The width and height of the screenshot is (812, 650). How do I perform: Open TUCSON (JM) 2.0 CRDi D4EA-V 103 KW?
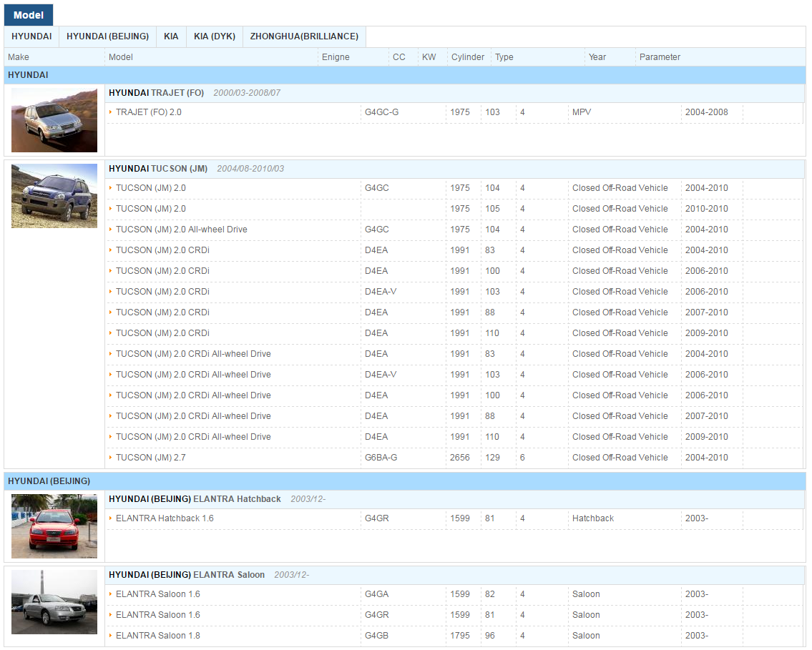(x=162, y=292)
